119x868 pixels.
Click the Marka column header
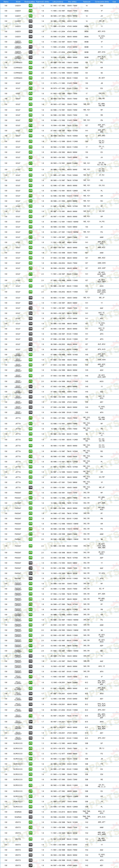click(x=6, y=1)
